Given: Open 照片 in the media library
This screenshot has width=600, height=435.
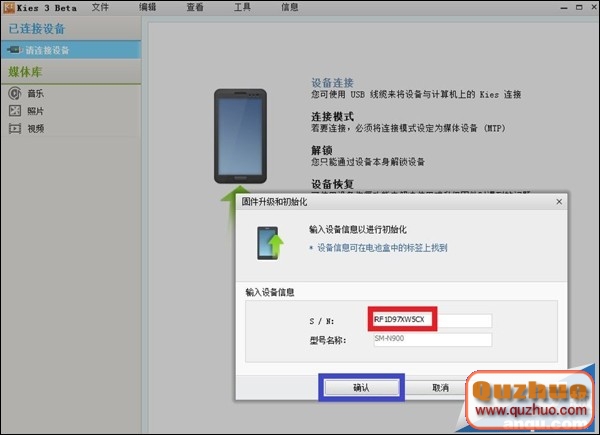Looking at the screenshot, I should (36, 111).
